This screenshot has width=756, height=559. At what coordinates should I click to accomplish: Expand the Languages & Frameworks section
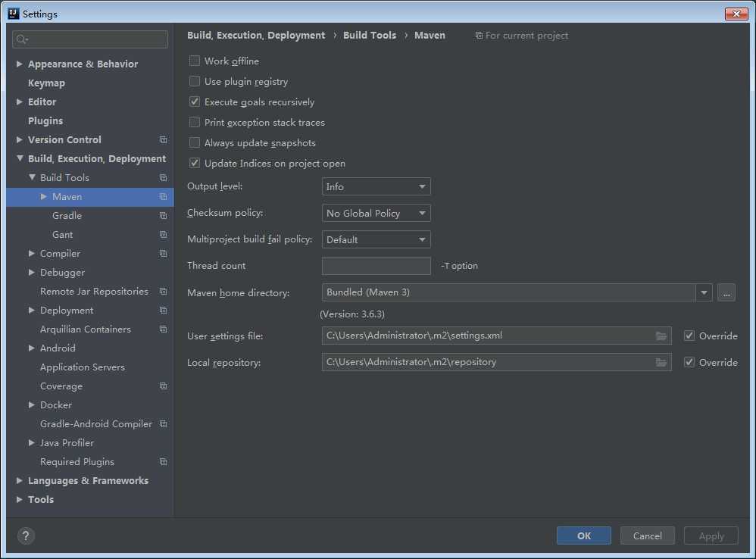pyautogui.click(x=19, y=480)
